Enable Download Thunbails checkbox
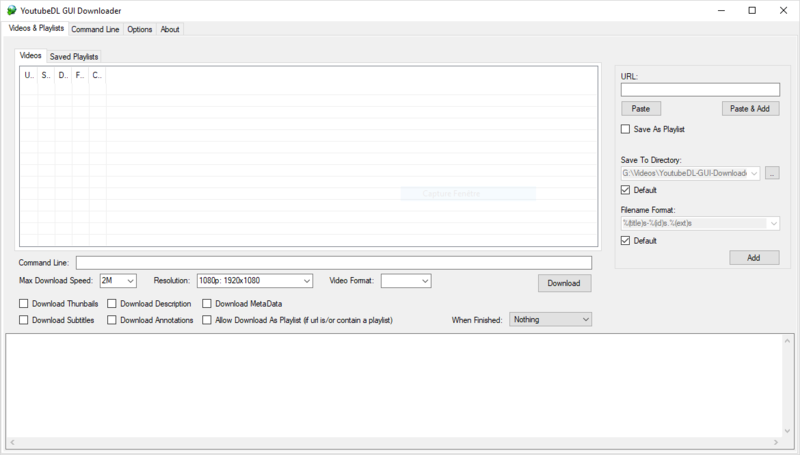The width and height of the screenshot is (800, 455). 23,304
